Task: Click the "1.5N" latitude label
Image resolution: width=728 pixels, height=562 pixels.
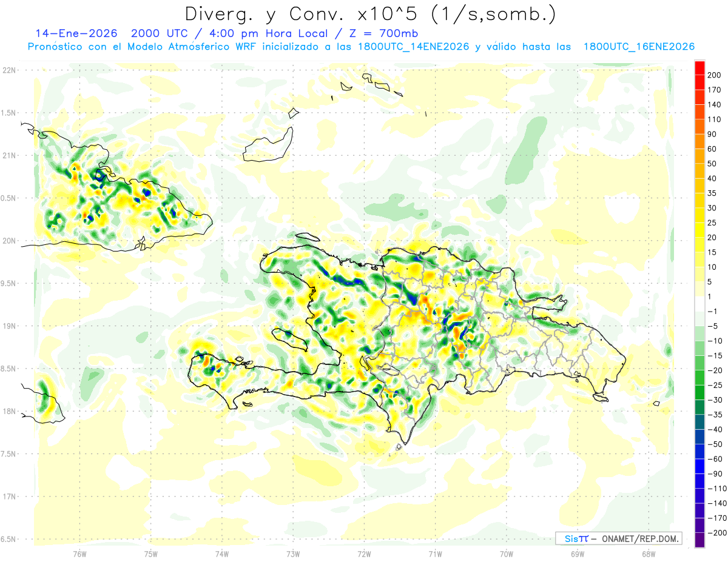Action: point(9,113)
